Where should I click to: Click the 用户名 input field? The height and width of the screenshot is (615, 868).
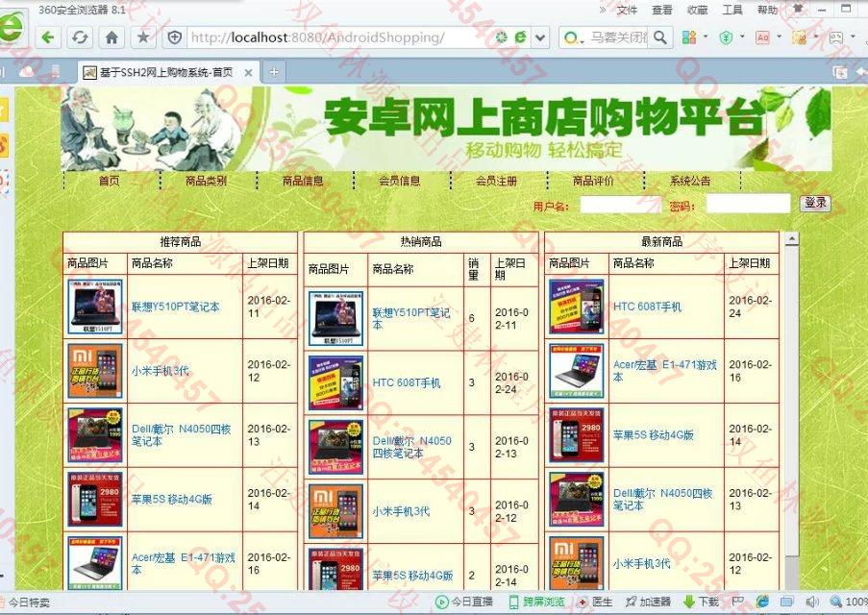pos(621,205)
